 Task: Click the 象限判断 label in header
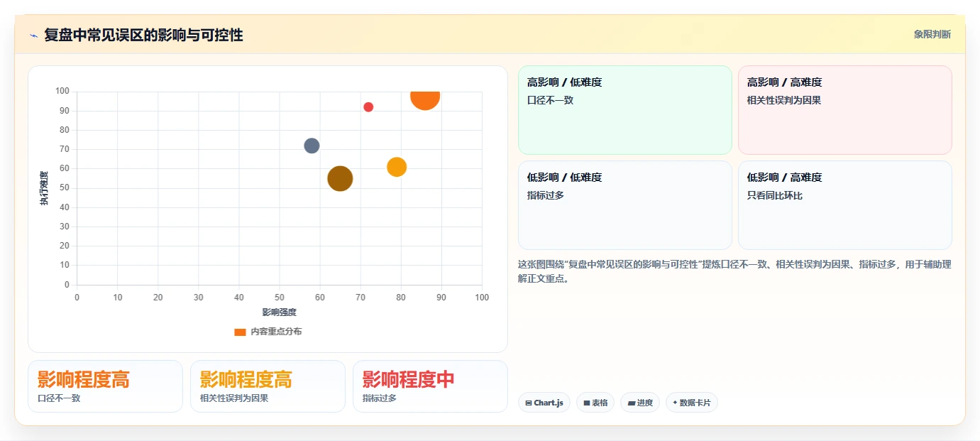coord(932,34)
